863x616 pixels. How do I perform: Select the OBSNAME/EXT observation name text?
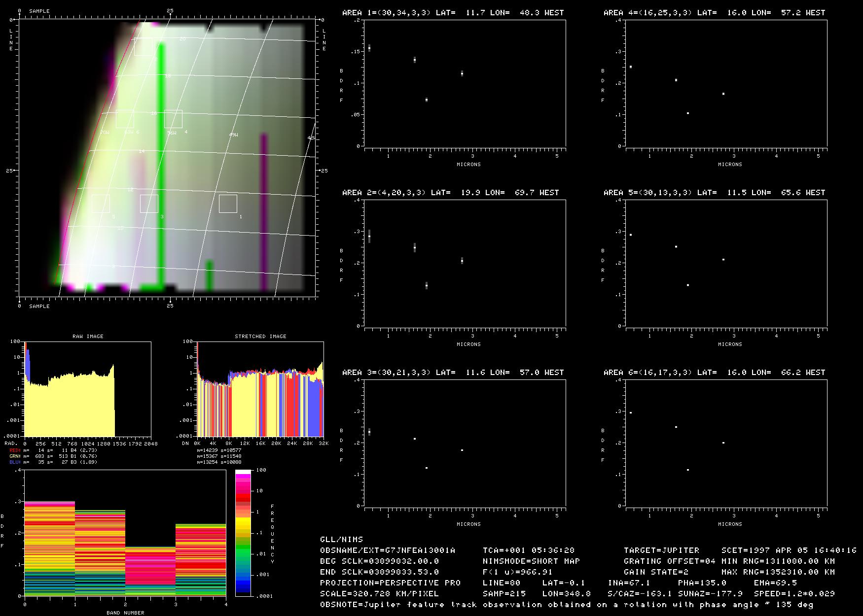(x=388, y=550)
